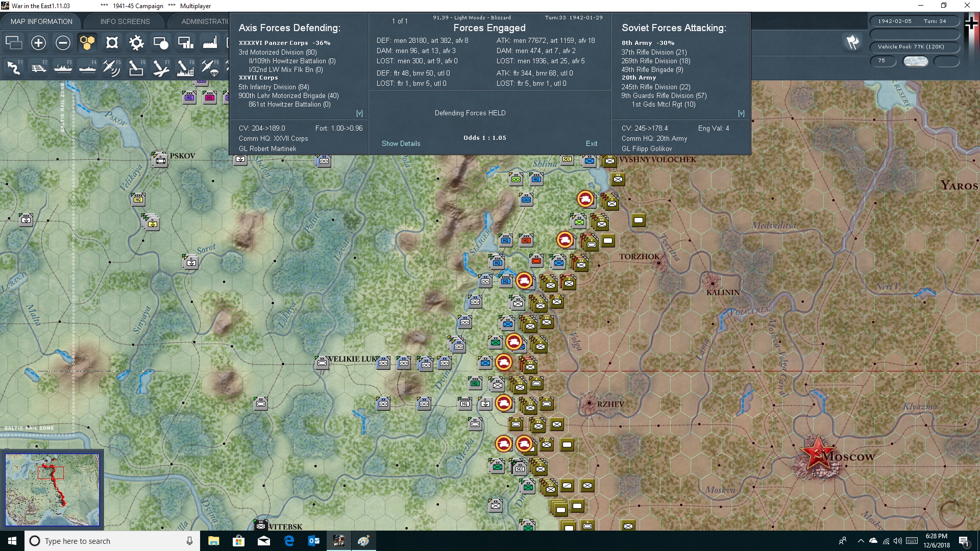
Task: Click Exit in the combat report
Action: point(592,144)
